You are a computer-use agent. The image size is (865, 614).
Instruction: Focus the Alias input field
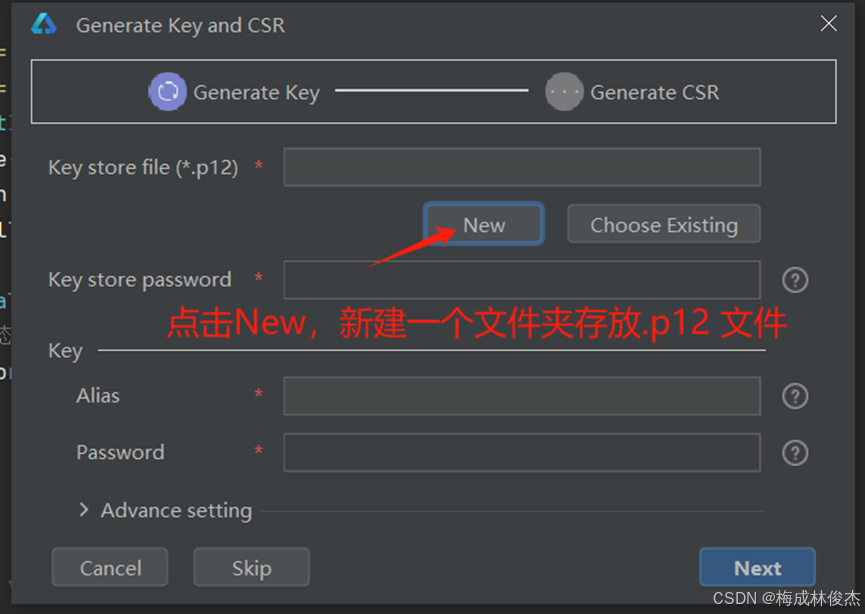pos(522,396)
